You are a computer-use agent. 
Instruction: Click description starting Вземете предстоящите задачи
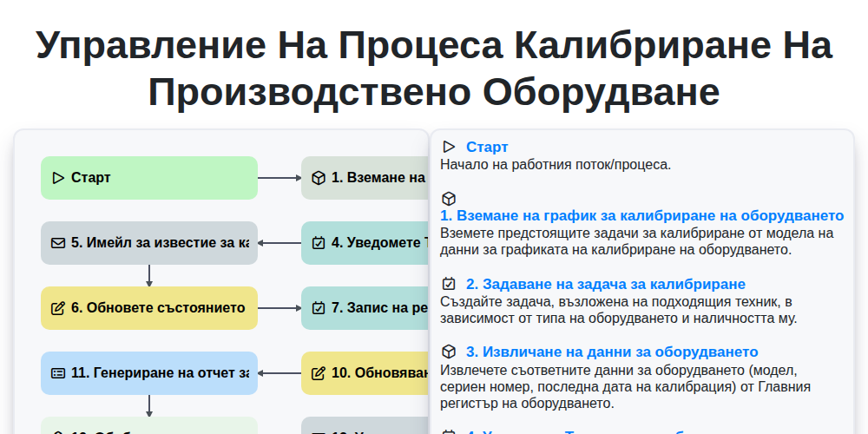pos(636,241)
